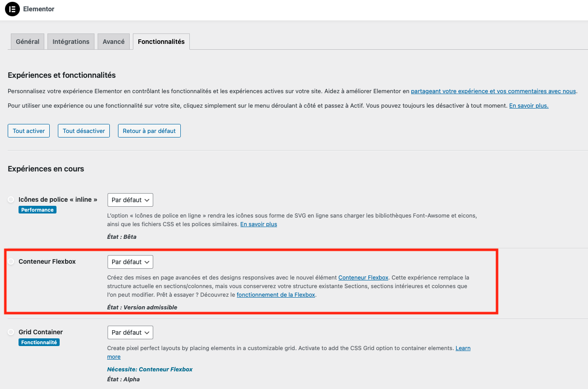
Task: Open Icônes de police « inline » dropdown
Action: pos(130,200)
